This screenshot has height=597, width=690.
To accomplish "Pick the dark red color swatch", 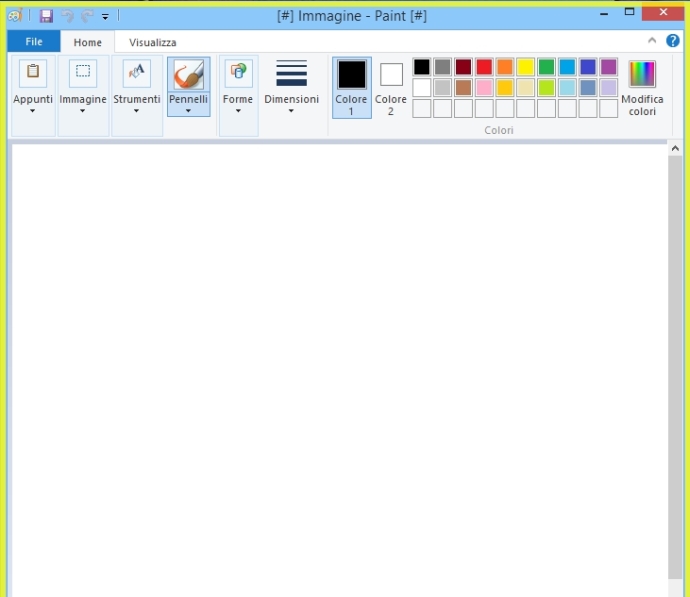I will point(463,67).
